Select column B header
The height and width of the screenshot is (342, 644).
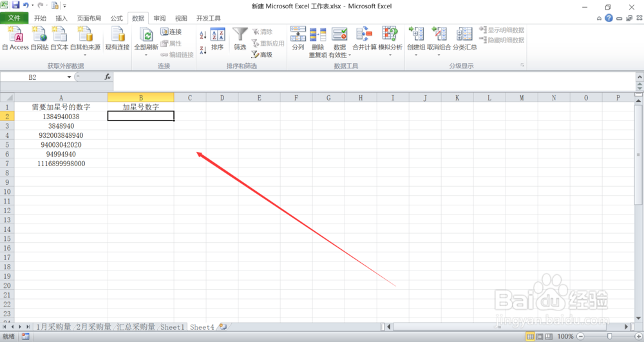[141, 98]
